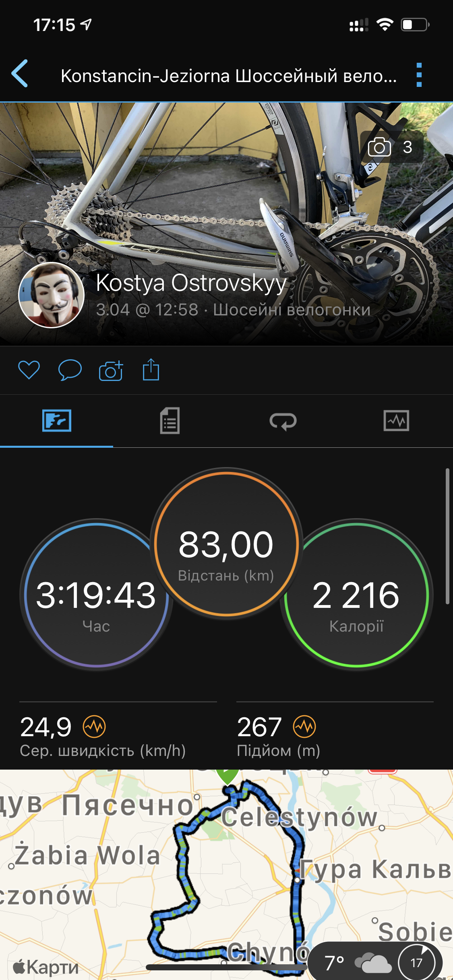Viewport: 453px width, 980px height.
Task: Switch to the overview map tab
Action: [57, 421]
